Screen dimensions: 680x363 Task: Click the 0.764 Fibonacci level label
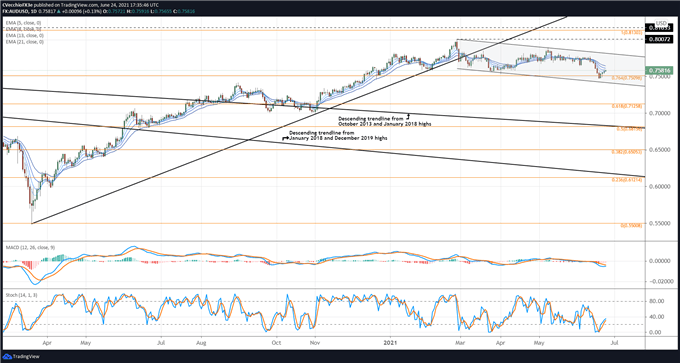point(626,78)
